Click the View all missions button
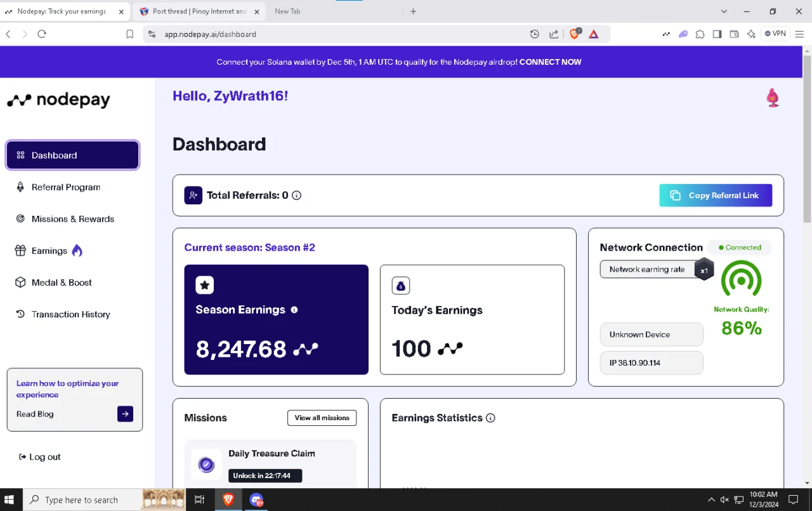 pyautogui.click(x=322, y=418)
